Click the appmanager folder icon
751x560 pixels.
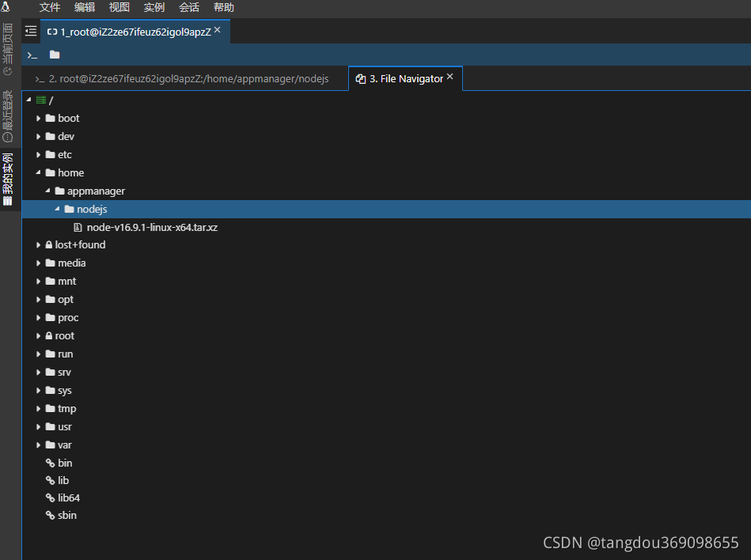60,191
